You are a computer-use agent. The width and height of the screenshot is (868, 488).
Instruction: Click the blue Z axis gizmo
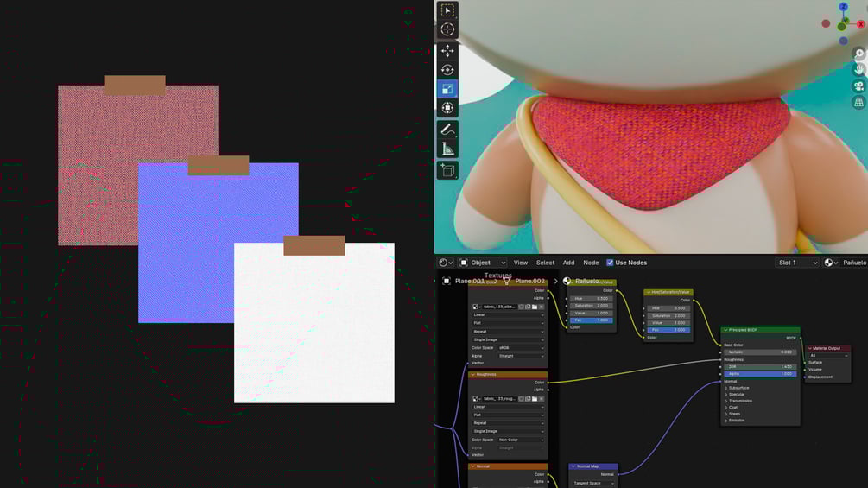click(843, 7)
